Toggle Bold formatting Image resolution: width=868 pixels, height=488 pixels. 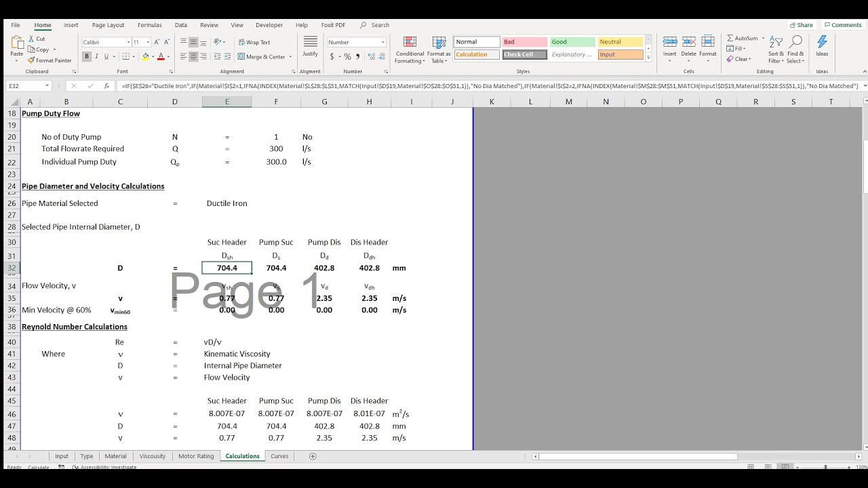[87, 57]
